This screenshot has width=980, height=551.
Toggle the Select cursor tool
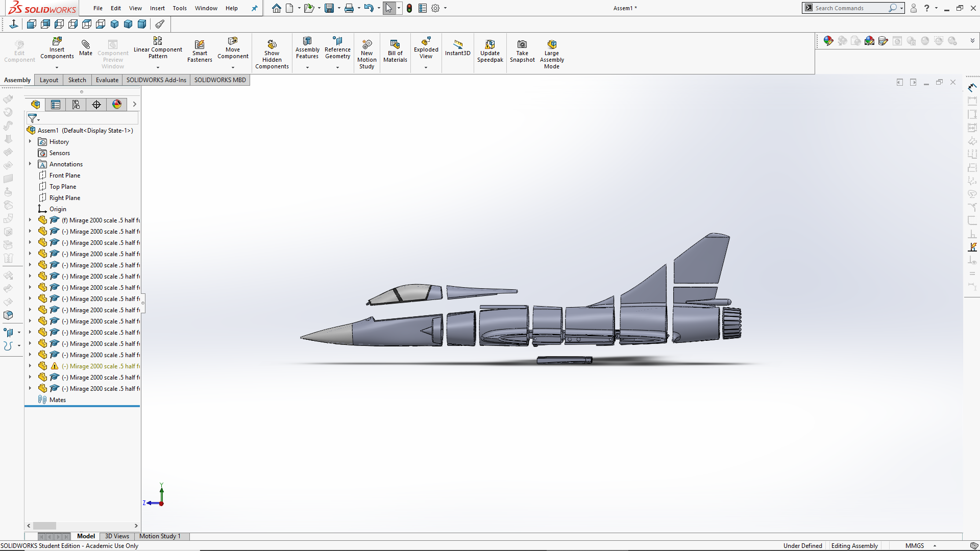point(389,8)
